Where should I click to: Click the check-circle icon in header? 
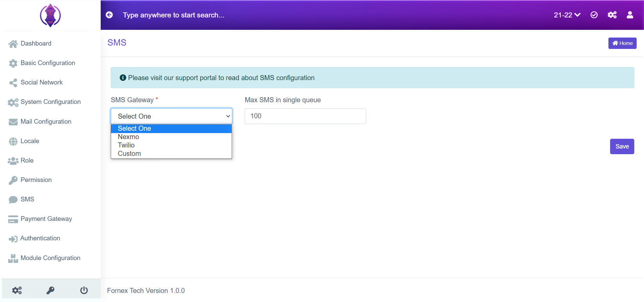tap(594, 15)
